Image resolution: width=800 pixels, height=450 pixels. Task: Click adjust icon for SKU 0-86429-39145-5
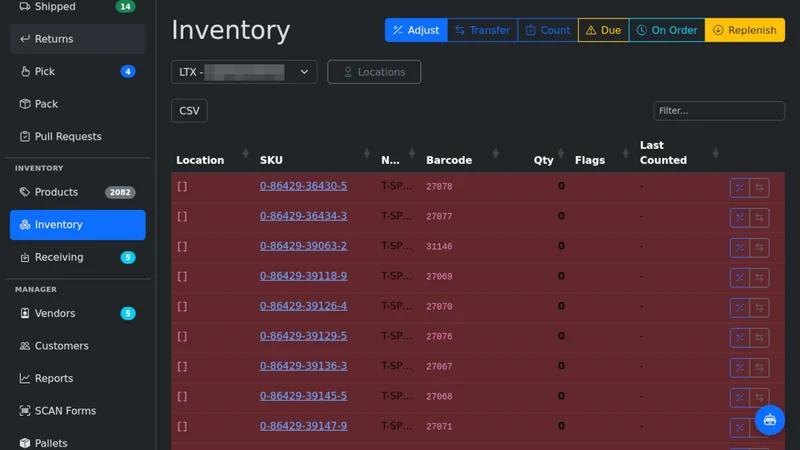click(740, 398)
